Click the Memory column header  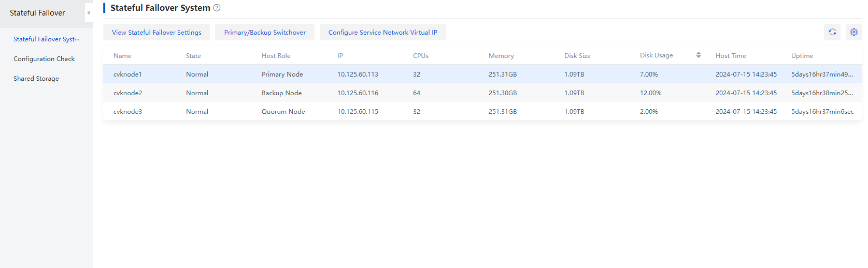tap(501, 55)
